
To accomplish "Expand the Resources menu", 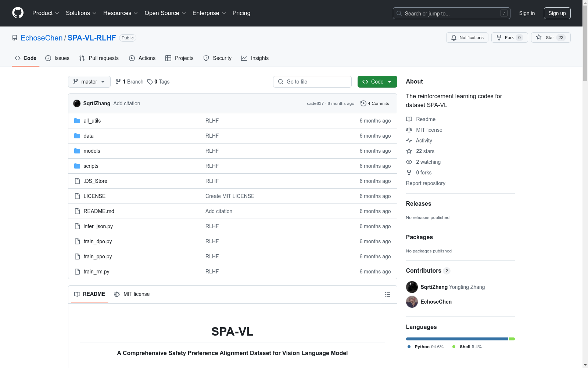I will 121,13.
